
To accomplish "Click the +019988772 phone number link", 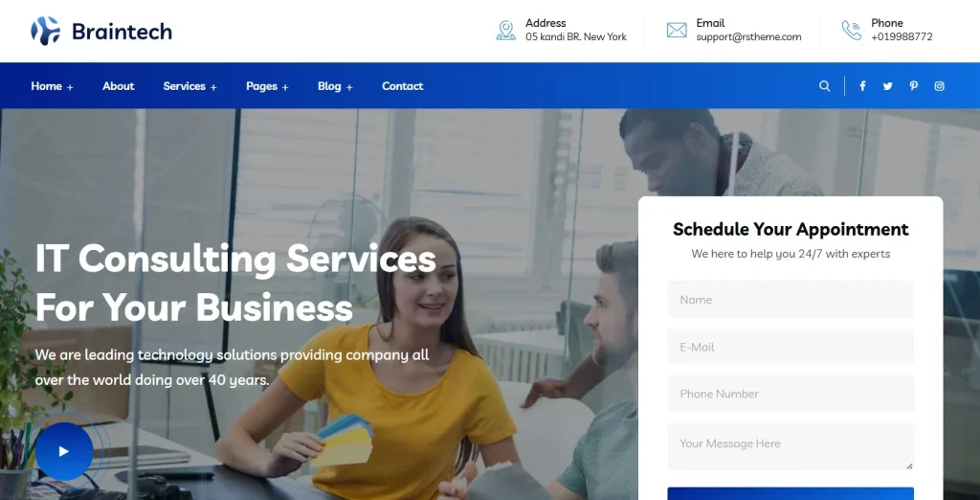I will tap(902, 37).
